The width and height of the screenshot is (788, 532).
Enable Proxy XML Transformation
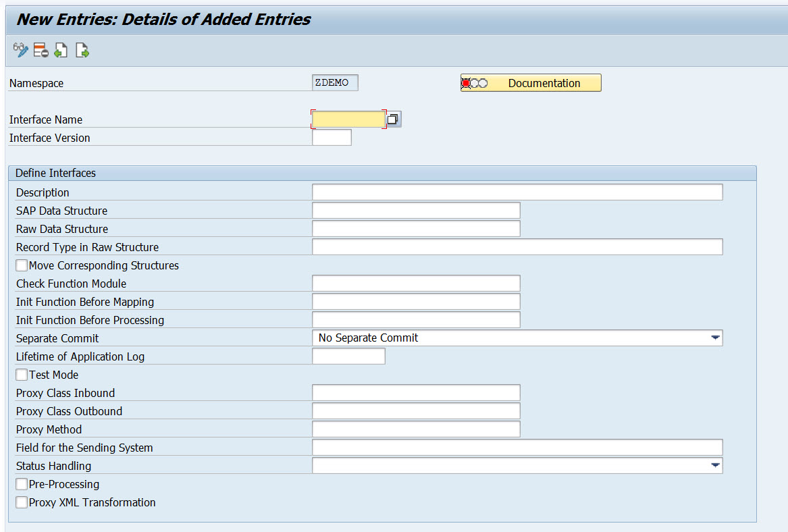point(21,502)
